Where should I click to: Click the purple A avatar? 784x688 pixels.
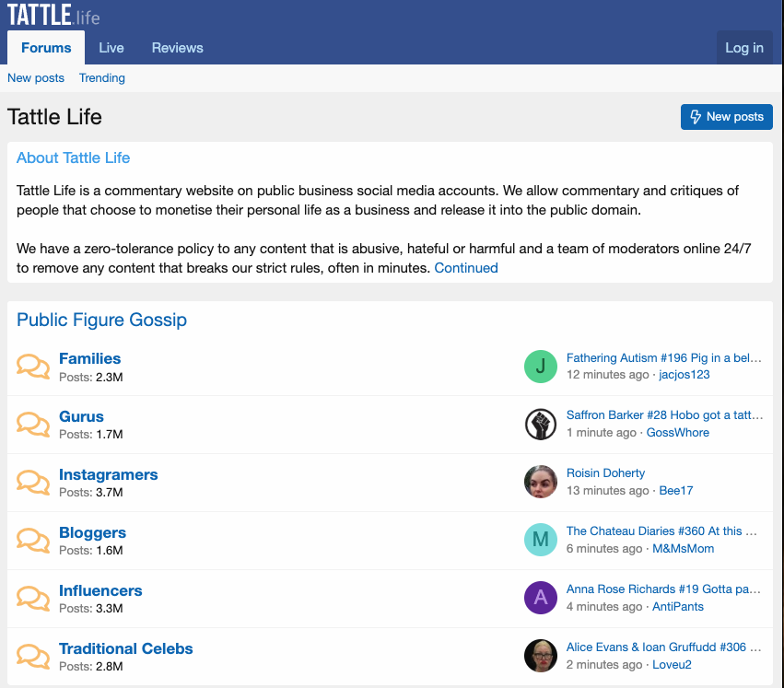541,598
